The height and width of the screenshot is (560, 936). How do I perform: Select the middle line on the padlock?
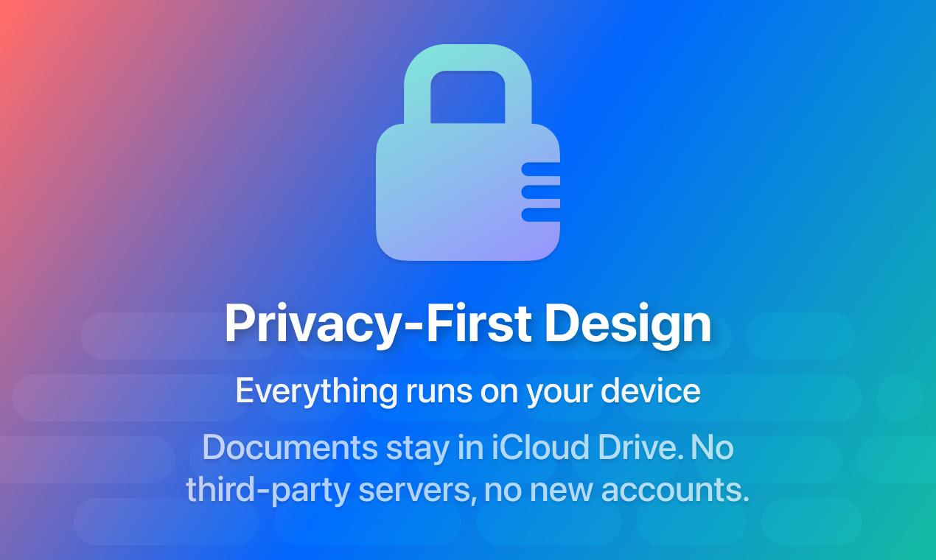pyautogui.click(x=540, y=192)
